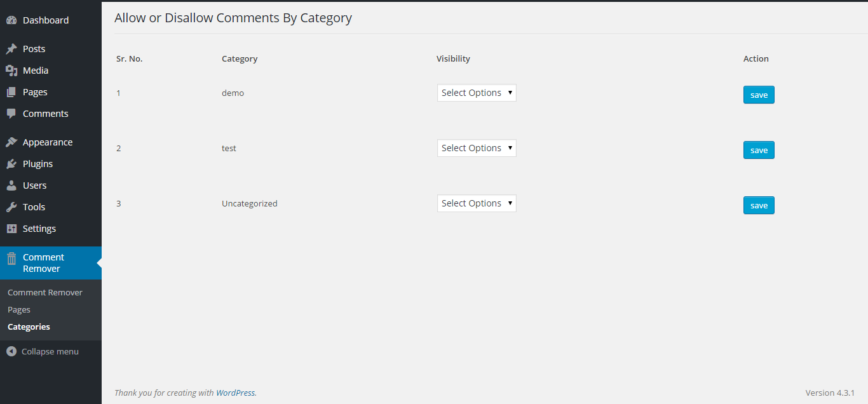The height and width of the screenshot is (404, 868).
Task: Click the Comments speech bubble icon
Action: pyautogui.click(x=11, y=114)
